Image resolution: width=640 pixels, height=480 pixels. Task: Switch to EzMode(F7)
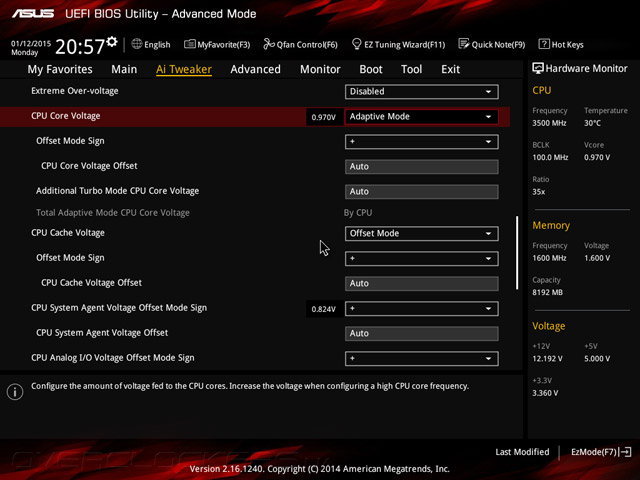601,452
